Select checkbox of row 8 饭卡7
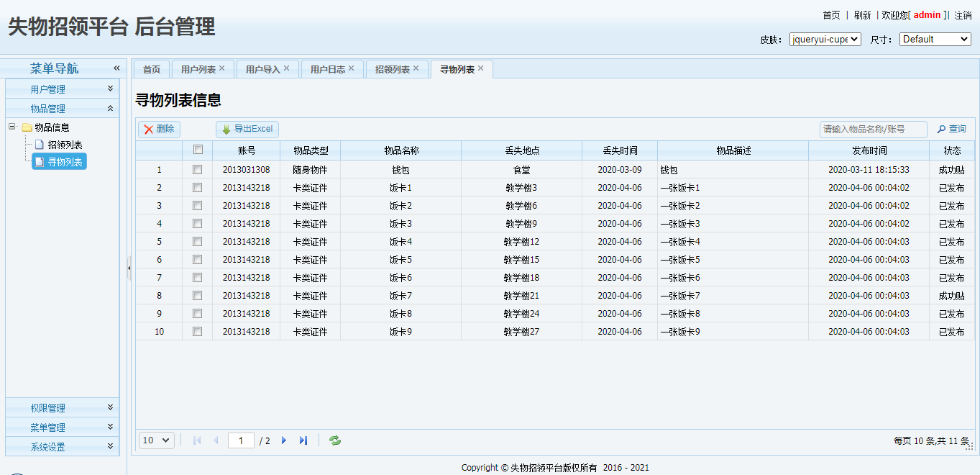 coord(198,296)
